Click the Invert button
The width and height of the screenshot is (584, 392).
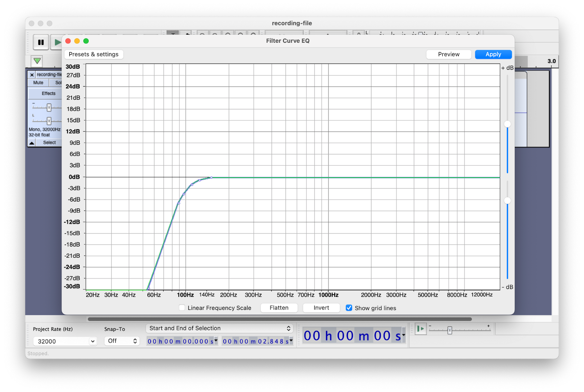[321, 308]
